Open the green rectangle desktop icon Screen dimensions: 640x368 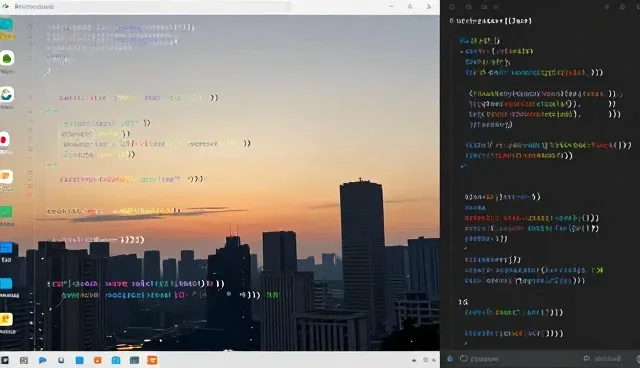point(6,212)
